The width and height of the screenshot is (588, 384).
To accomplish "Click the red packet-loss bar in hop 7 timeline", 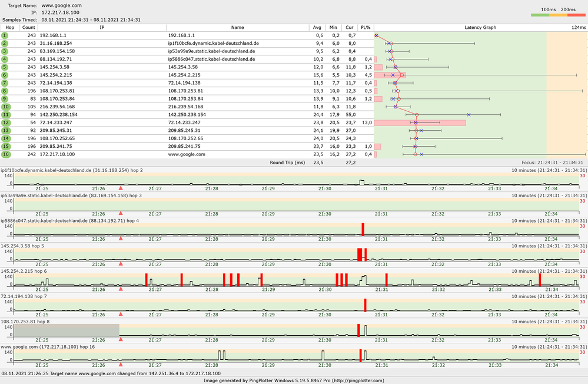I will pos(366,305).
